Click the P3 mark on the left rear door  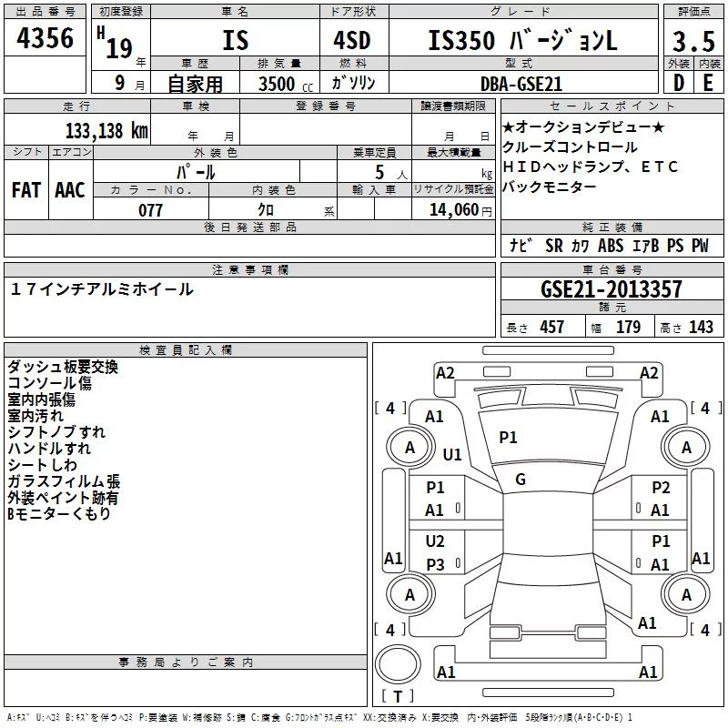(436, 565)
